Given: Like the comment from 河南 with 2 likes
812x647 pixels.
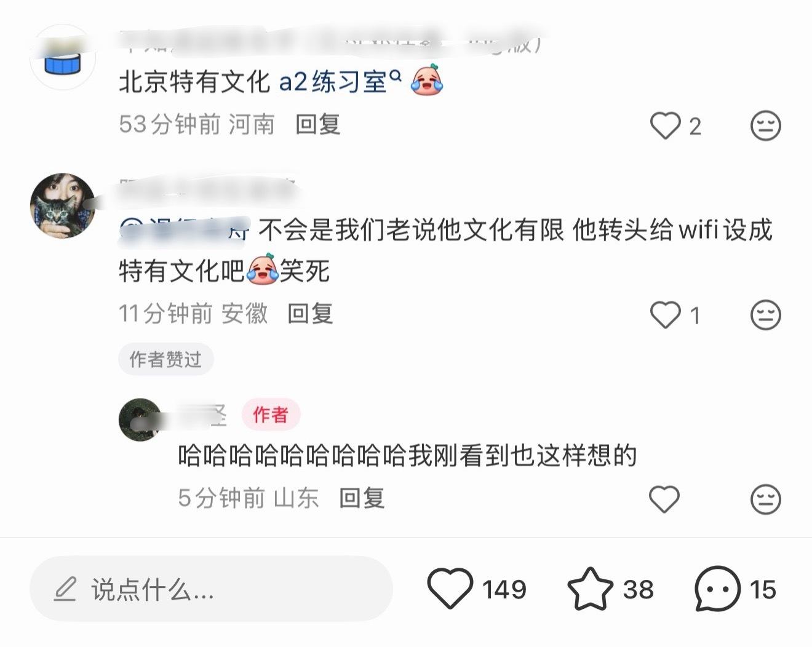Looking at the screenshot, I should click(666, 125).
